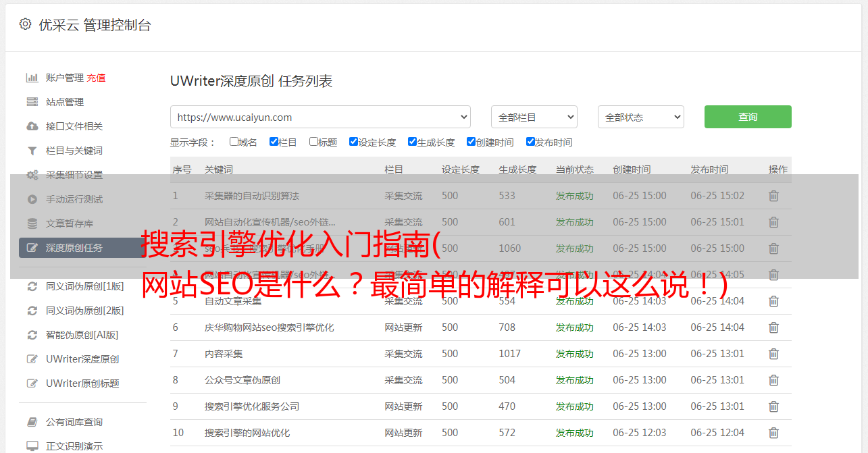Uncheck the 生成长度 display field checkbox
868x453 pixels.
coord(412,142)
